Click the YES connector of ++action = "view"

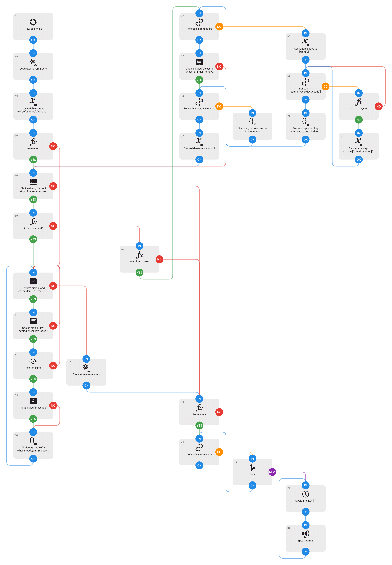(140, 273)
